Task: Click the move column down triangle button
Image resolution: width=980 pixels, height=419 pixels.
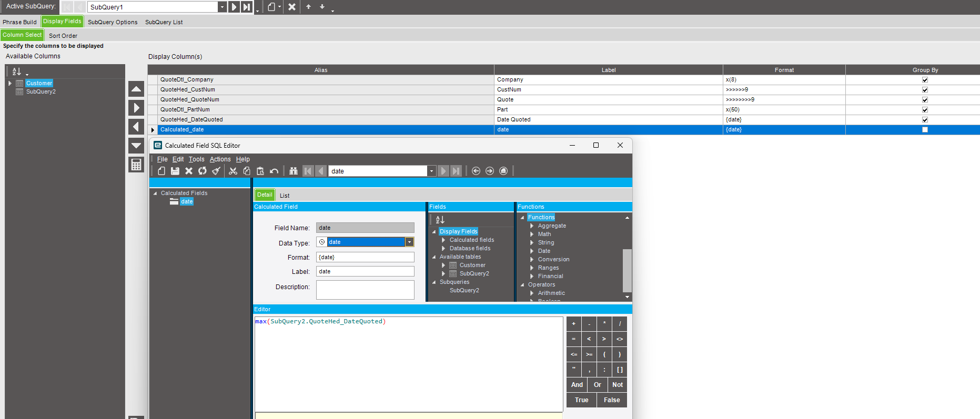Action: click(136, 146)
